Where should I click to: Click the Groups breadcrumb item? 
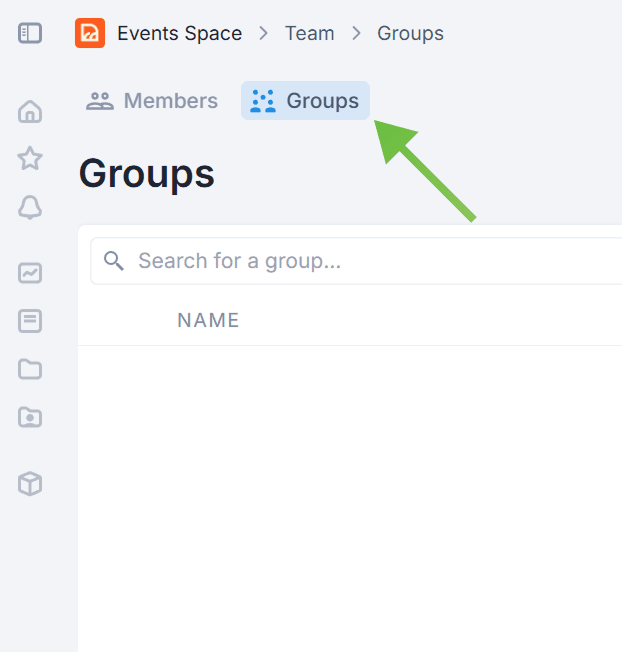click(410, 33)
